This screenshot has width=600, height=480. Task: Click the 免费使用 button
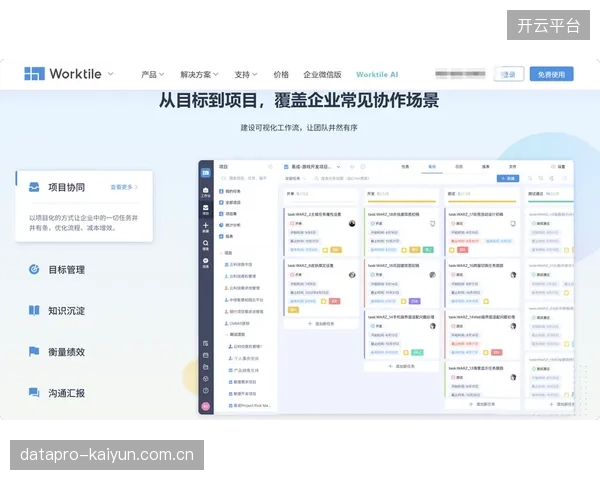tap(551, 74)
